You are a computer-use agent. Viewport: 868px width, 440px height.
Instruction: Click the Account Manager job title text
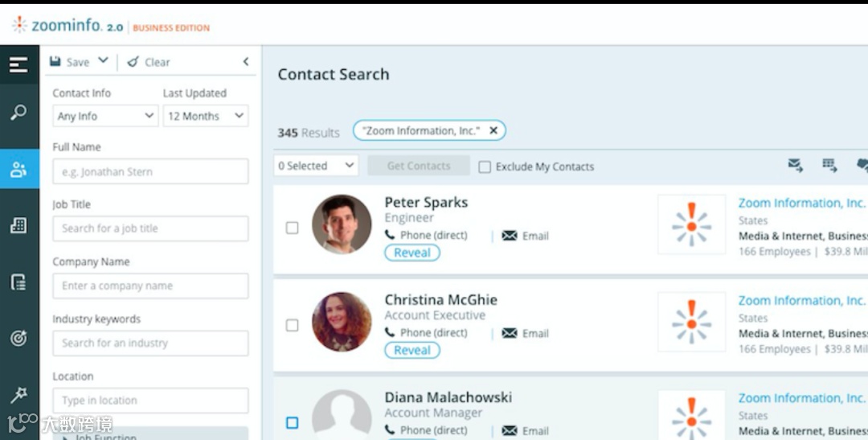pos(433,413)
